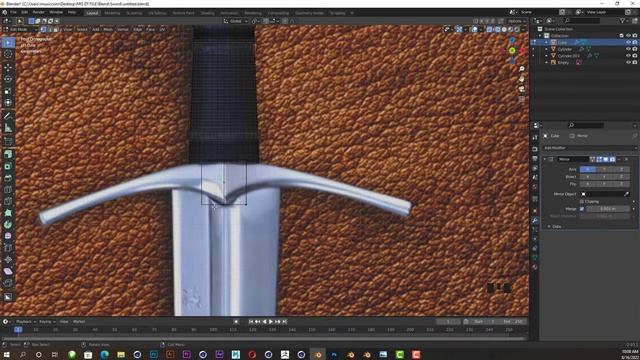Click the Mirror Object eyedropper icon
Screen dimensions: 640x360
click(x=627, y=194)
